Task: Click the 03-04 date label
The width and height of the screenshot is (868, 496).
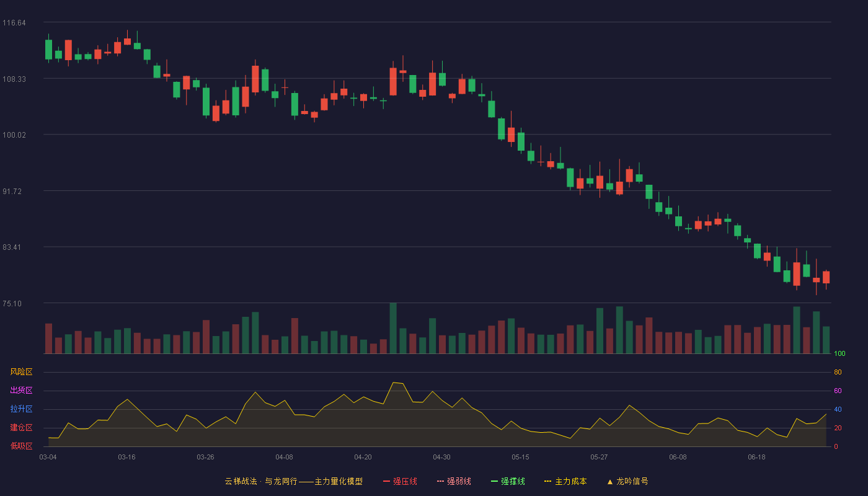Action: click(48, 457)
